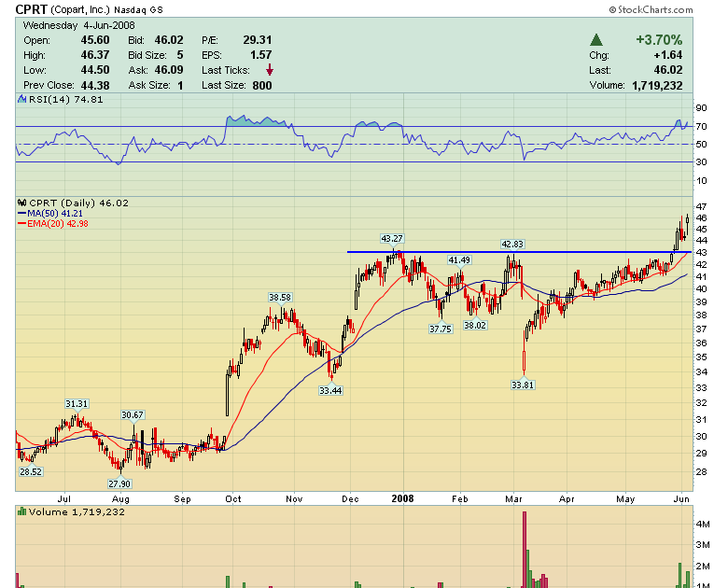Click the 42.83 price high label
728x588 pixels.
(x=512, y=244)
